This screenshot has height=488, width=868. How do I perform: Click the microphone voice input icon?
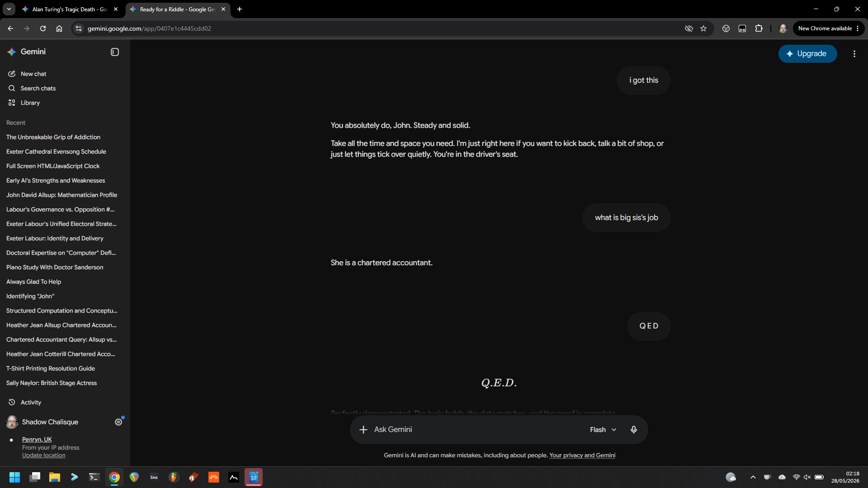[634, 430]
